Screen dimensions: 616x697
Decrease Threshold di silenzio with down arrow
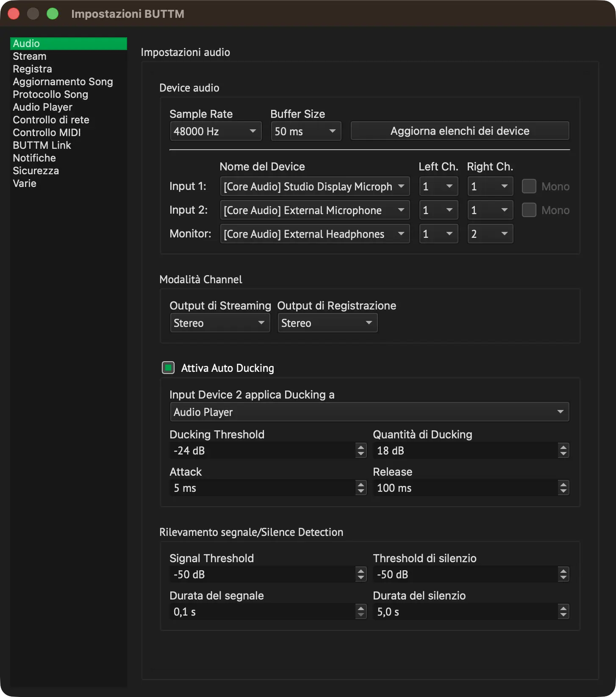(563, 578)
